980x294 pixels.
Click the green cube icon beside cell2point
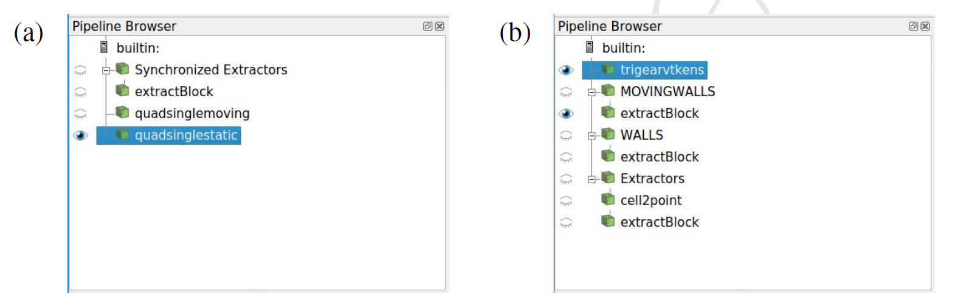608,200
